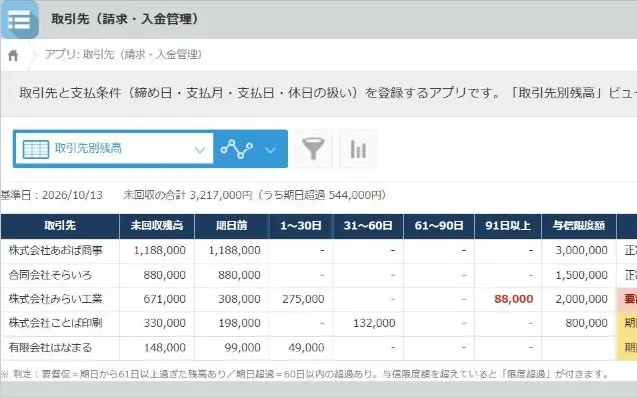
Task: Open the 取引先別残高 view dropdown
Action: (114, 149)
